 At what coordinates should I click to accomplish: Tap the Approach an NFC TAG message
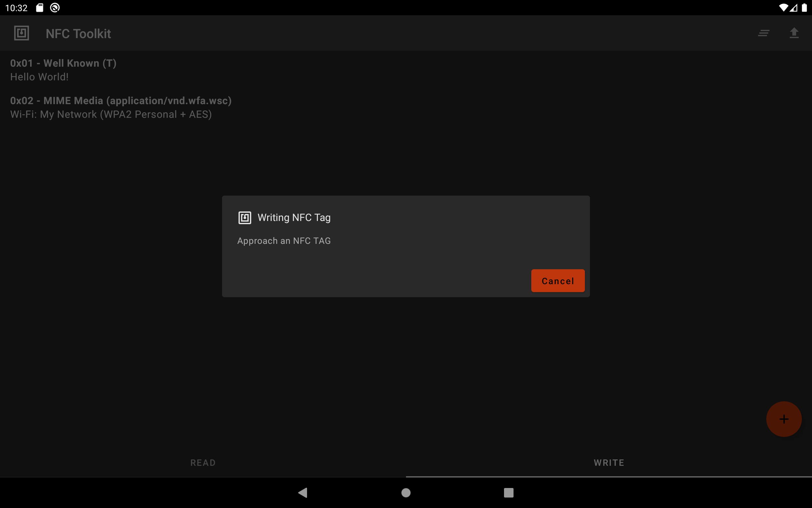point(284,241)
